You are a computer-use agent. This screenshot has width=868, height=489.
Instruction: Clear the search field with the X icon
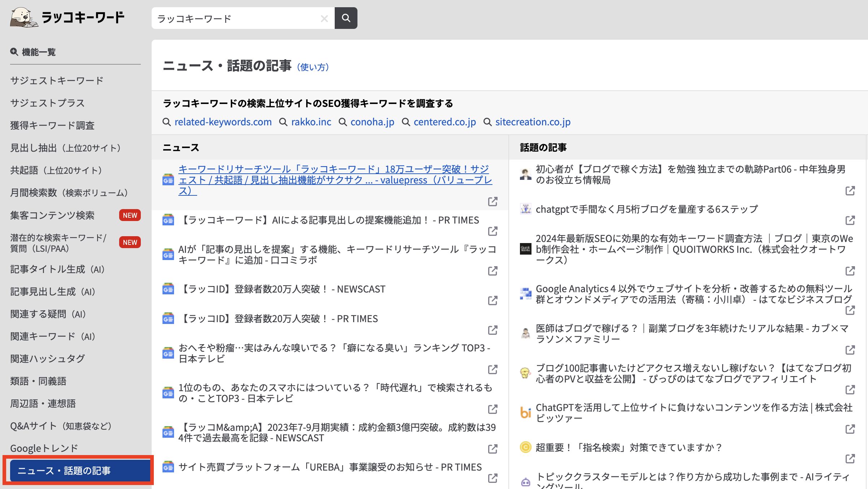pyautogui.click(x=324, y=18)
